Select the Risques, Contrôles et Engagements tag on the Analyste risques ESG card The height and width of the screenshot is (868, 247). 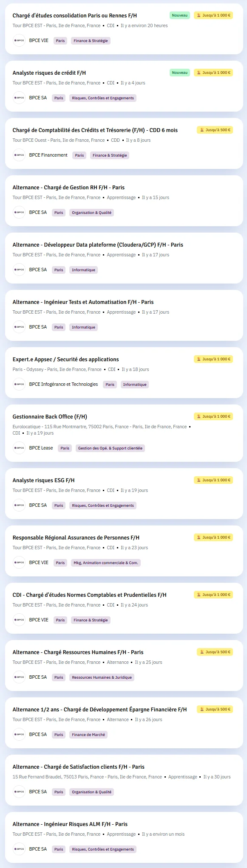coord(103,506)
